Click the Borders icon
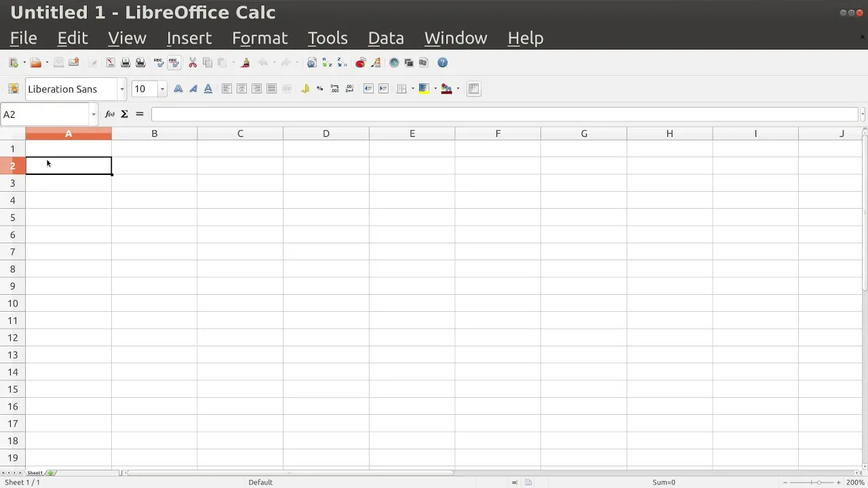868x488 pixels. [401, 89]
